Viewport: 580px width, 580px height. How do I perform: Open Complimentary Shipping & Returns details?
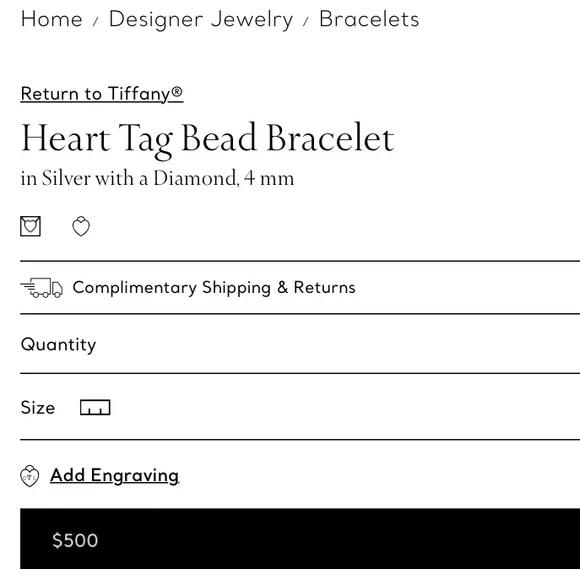tap(300, 287)
